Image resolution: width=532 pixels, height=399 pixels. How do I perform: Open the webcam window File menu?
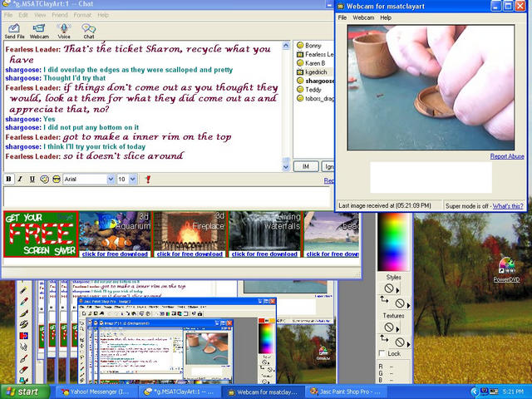coord(342,17)
